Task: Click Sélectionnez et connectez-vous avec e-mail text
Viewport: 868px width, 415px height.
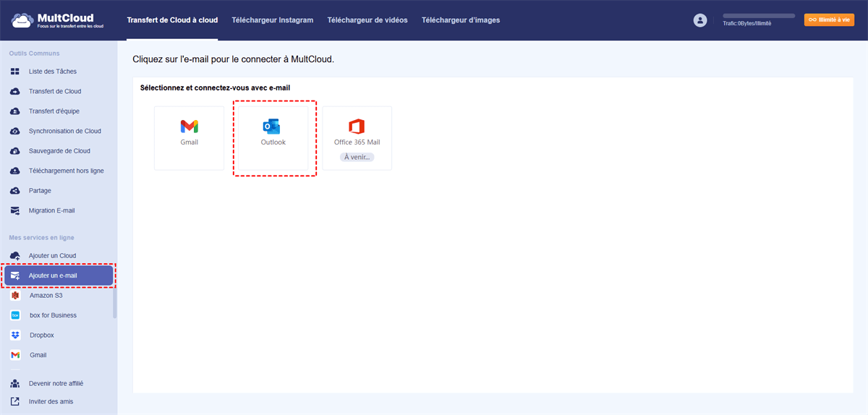Action: tap(215, 87)
